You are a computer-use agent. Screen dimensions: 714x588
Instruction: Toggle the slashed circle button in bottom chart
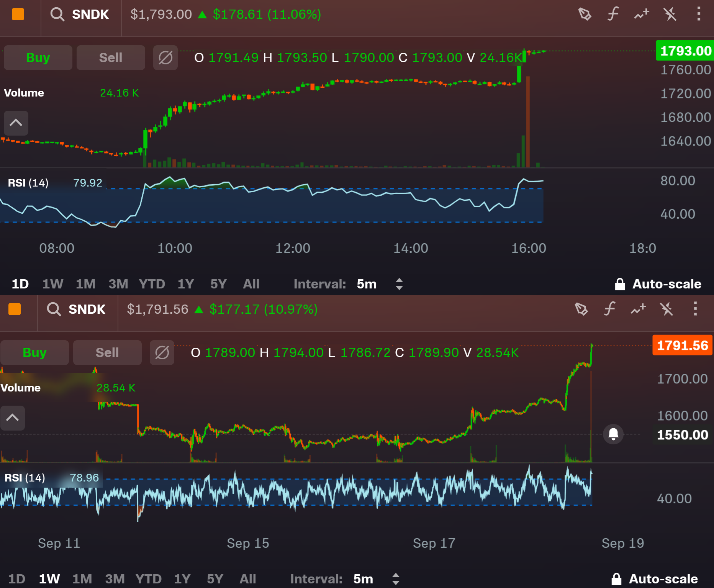click(x=162, y=352)
